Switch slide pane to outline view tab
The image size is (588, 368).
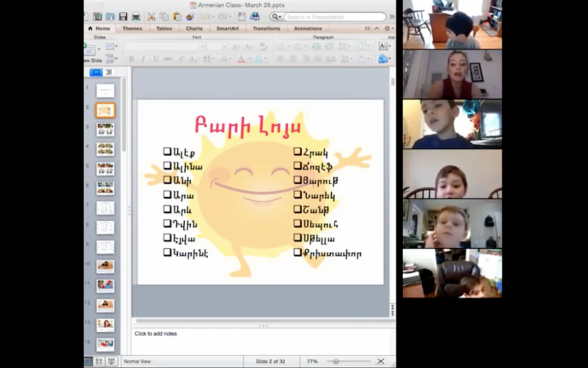pyautogui.click(x=109, y=72)
